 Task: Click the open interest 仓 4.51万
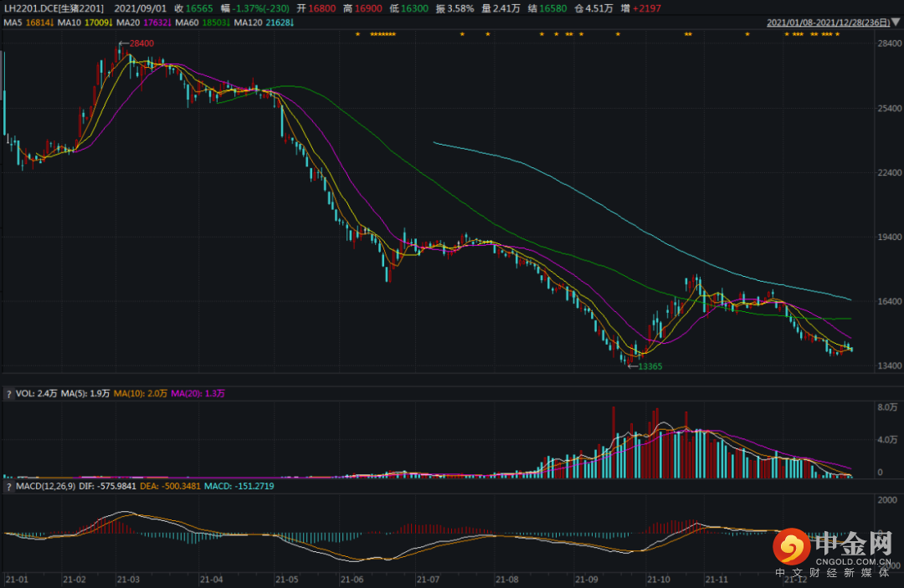pos(593,8)
